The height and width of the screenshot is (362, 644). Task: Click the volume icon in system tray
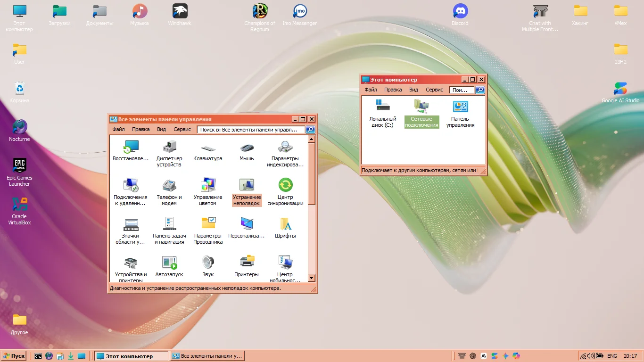click(x=591, y=356)
